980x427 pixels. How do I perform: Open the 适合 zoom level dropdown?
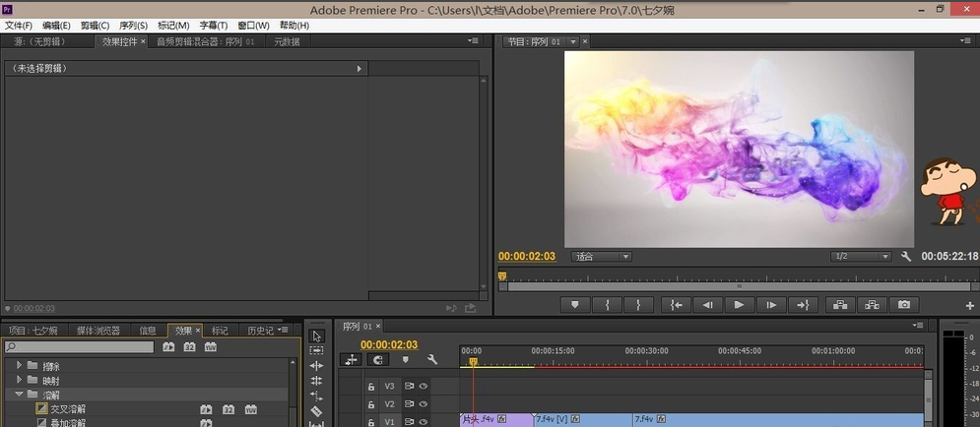pyautogui.click(x=601, y=257)
